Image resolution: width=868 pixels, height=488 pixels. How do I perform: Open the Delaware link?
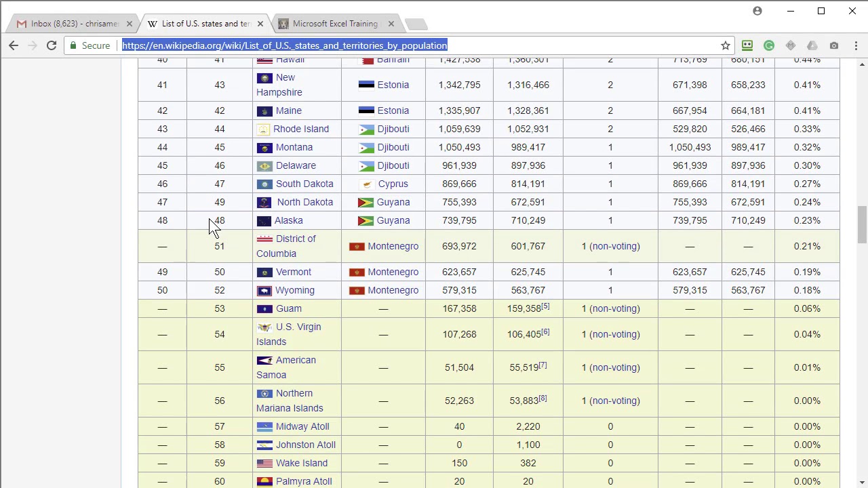pos(296,165)
